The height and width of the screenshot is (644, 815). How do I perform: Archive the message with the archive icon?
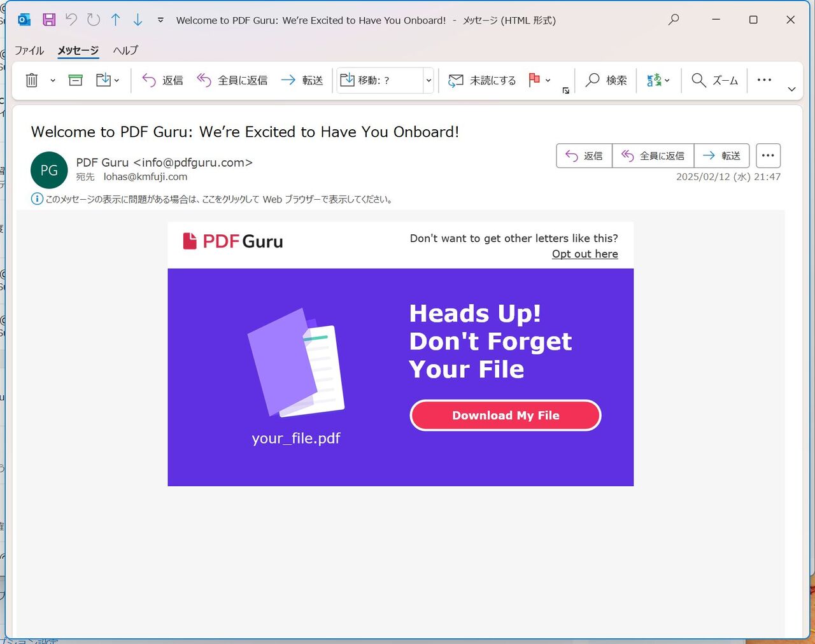[x=76, y=80]
